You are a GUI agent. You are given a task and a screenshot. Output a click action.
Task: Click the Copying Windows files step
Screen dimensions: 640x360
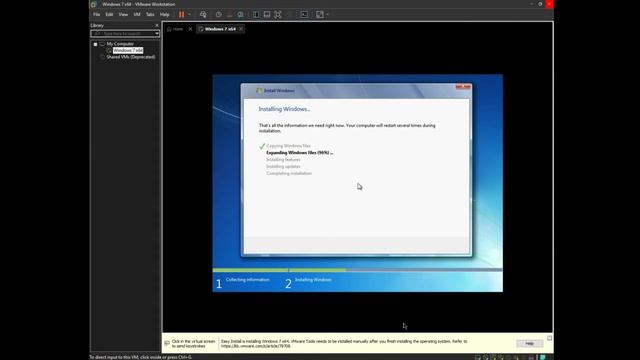coord(288,146)
